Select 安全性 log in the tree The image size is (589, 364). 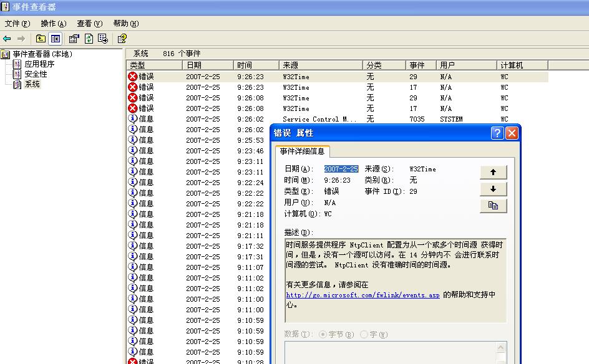tap(36, 74)
